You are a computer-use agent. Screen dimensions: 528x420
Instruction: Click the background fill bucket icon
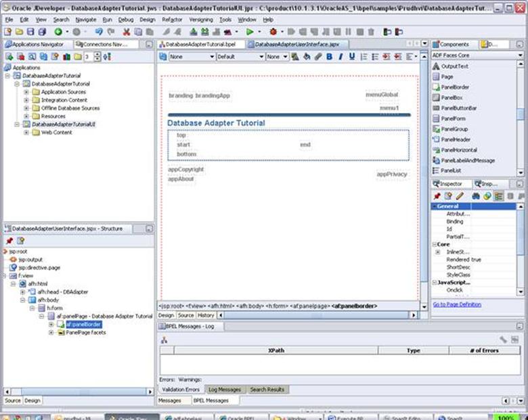pyautogui.click(x=307, y=57)
